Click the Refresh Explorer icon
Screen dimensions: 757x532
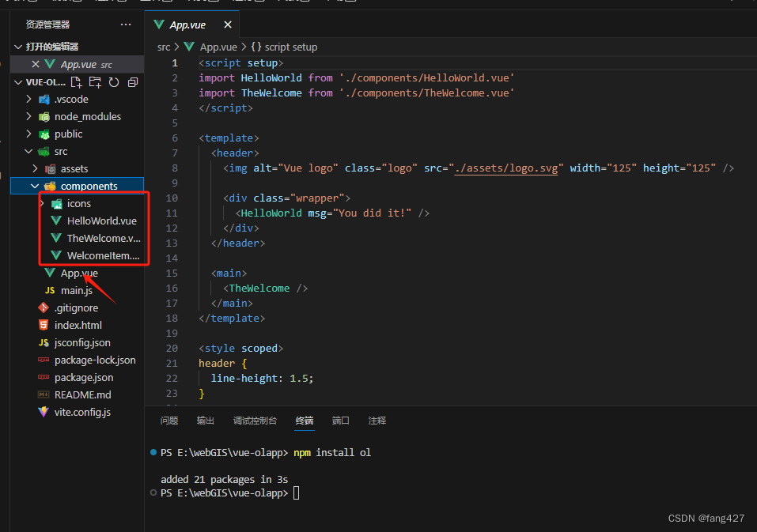click(x=115, y=81)
